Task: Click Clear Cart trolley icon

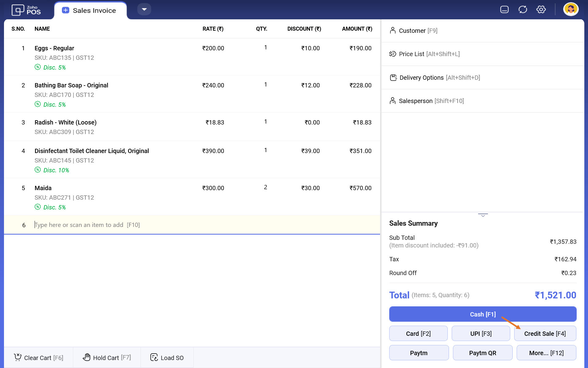Action: pos(18,357)
